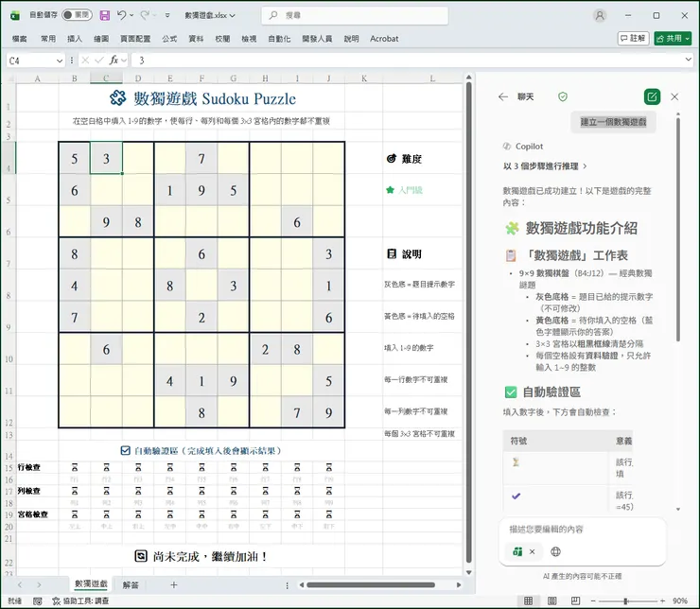The image size is (700, 609).
Task: Select column K header
Action: [x=364, y=78]
